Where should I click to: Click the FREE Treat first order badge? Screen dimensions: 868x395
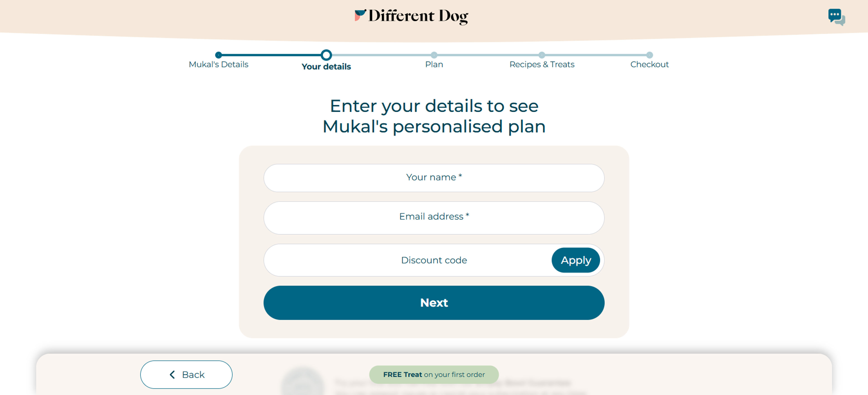434,374
